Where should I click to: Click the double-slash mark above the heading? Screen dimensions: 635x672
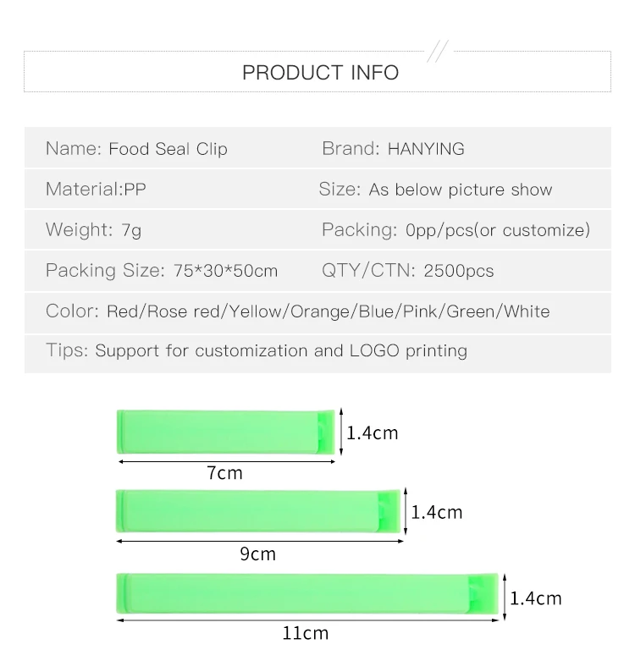click(437, 52)
